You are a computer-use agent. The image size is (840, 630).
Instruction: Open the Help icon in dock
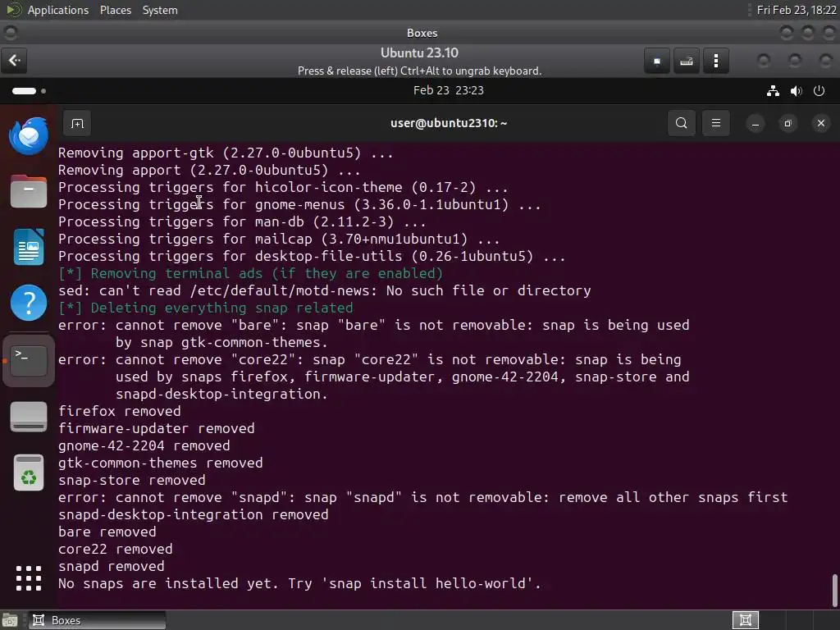(29, 303)
